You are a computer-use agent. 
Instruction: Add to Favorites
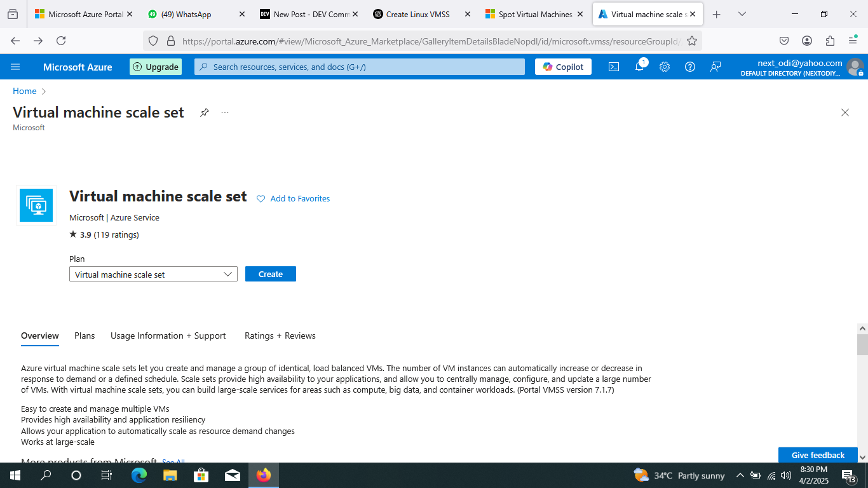[x=293, y=199]
